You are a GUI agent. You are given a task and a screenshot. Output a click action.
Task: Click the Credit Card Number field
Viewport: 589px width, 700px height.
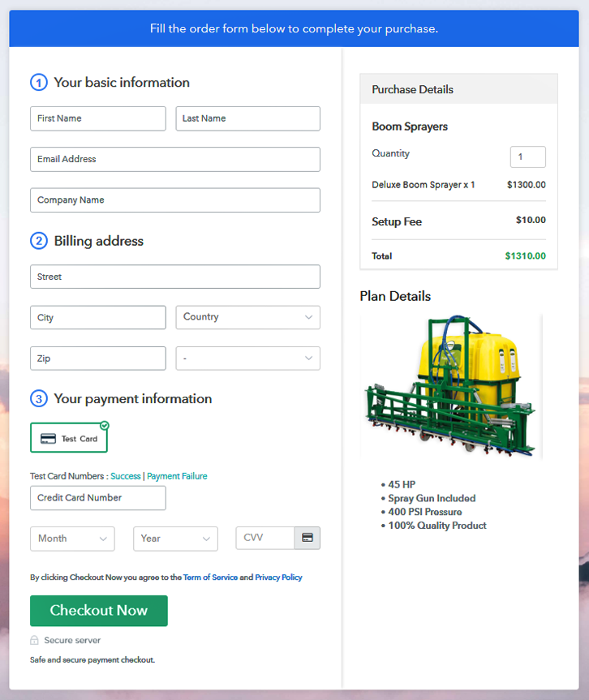pyautogui.click(x=97, y=498)
